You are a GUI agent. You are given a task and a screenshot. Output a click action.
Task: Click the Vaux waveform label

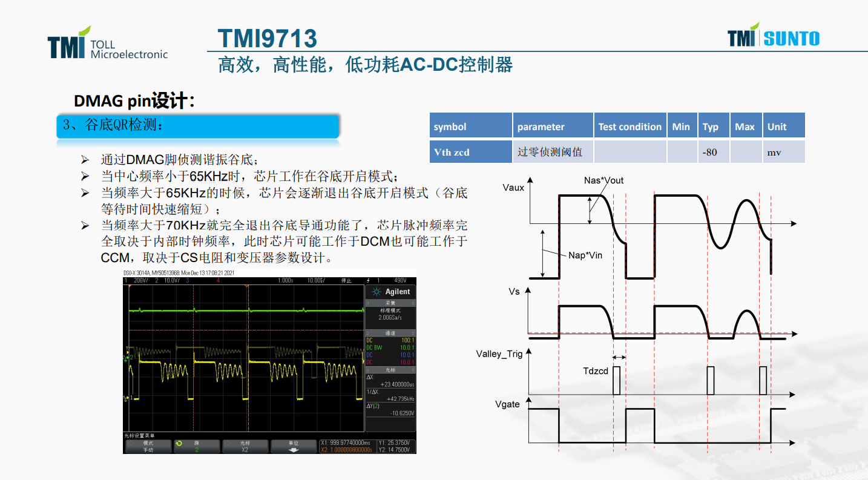click(513, 187)
